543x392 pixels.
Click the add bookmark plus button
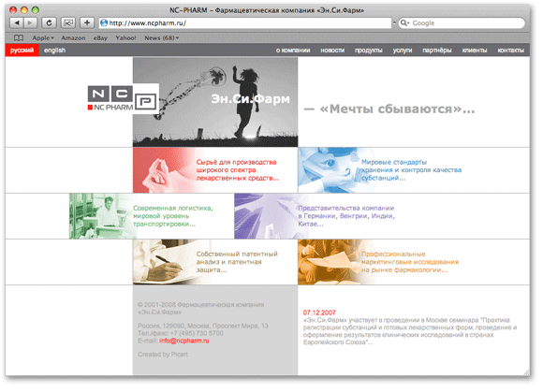pyautogui.click(x=87, y=23)
